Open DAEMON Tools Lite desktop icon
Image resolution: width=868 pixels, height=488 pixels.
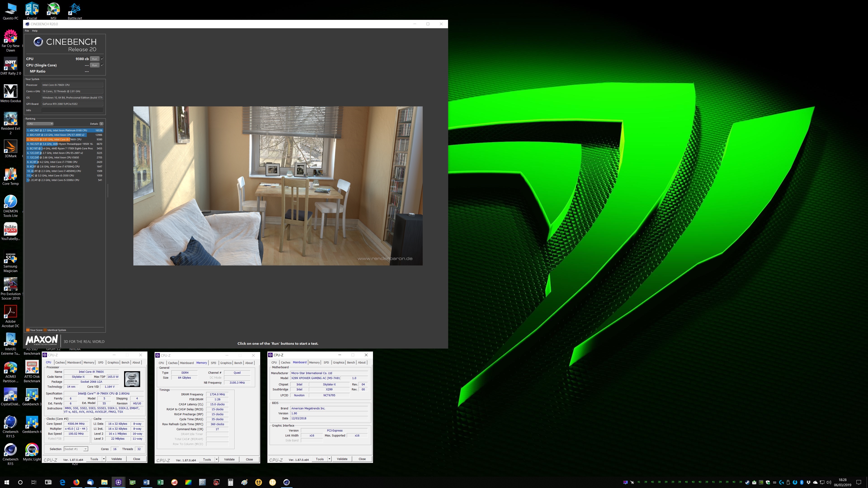tap(10, 206)
